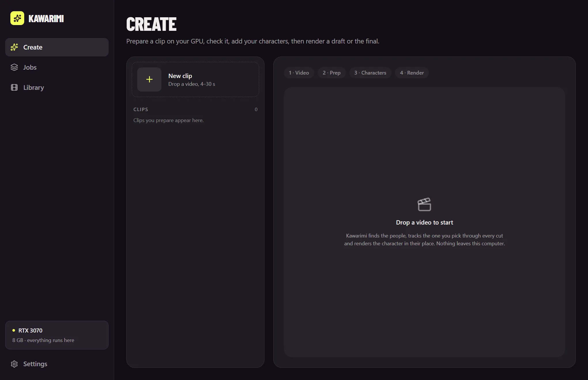The image size is (588, 380).
Task: Click the CLIPS section header
Action: point(141,109)
